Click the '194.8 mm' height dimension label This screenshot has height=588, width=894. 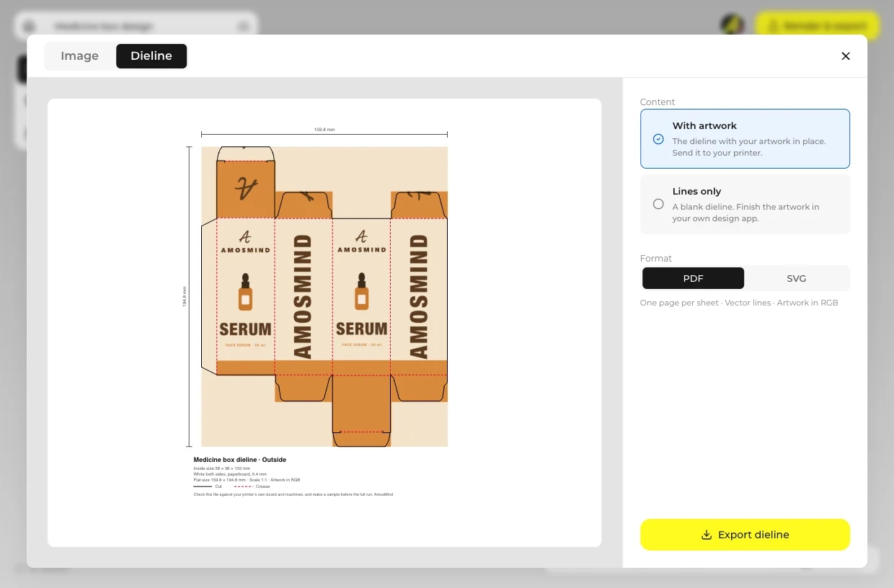(185, 297)
